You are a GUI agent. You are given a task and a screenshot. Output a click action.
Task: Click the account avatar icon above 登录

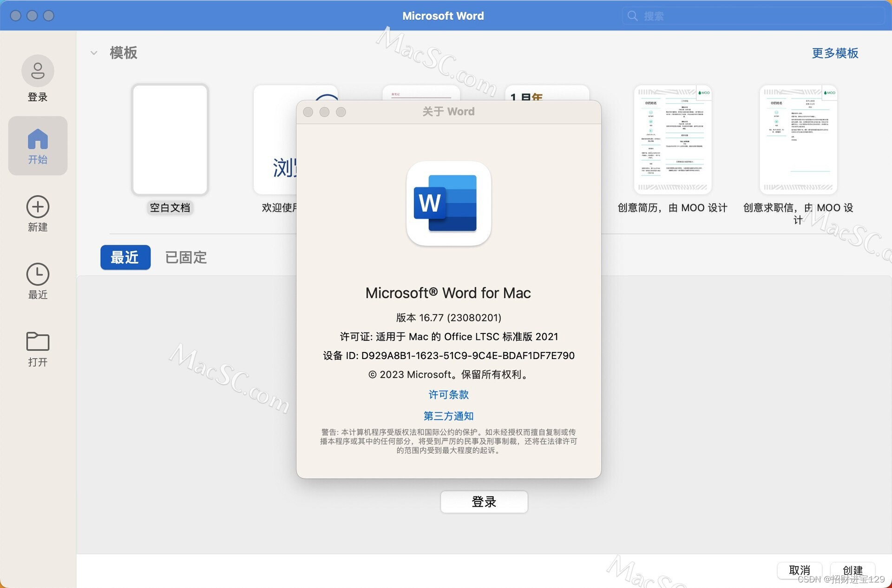click(38, 71)
